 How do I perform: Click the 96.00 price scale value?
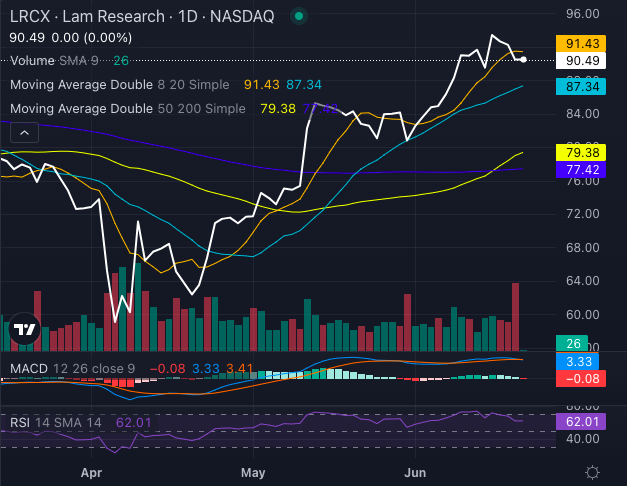pos(583,14)
